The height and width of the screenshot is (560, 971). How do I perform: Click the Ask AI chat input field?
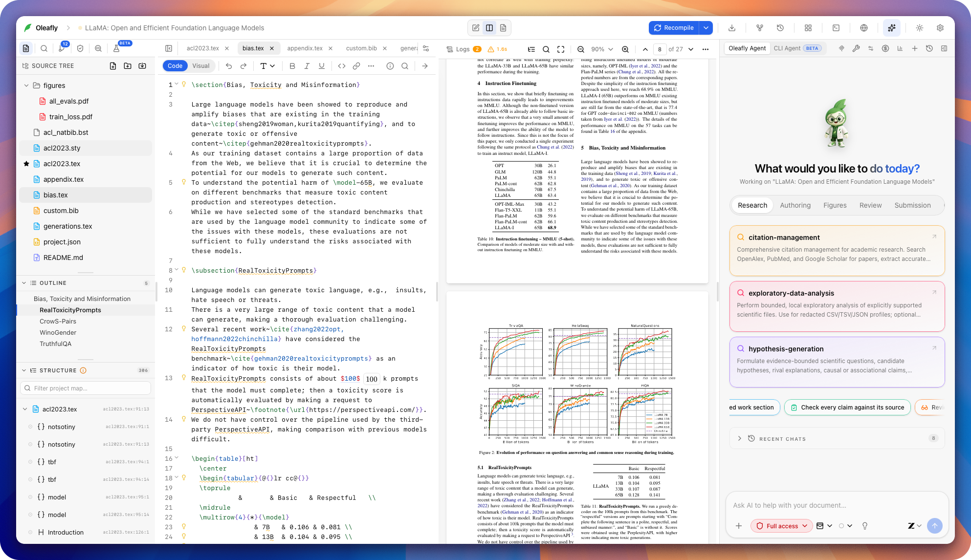click(x=837, y=505)
